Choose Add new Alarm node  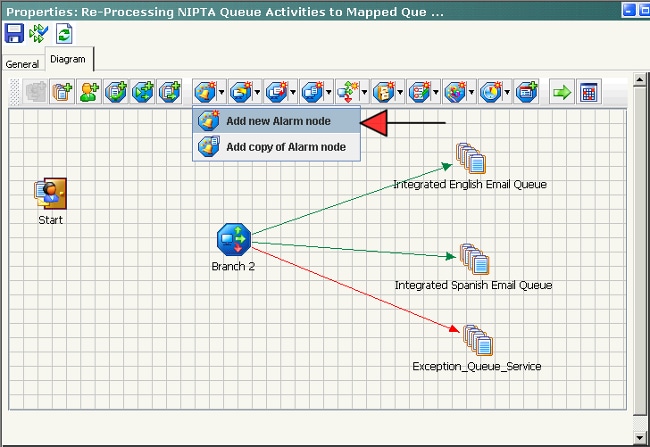276,121
